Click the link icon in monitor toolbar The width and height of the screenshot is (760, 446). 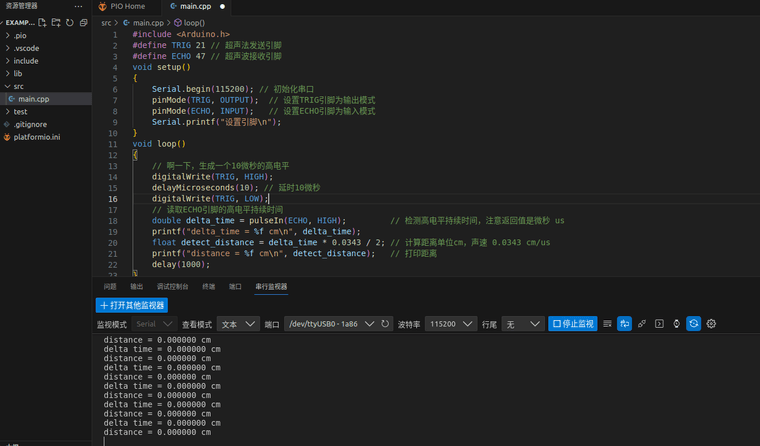tap(642, 323)
